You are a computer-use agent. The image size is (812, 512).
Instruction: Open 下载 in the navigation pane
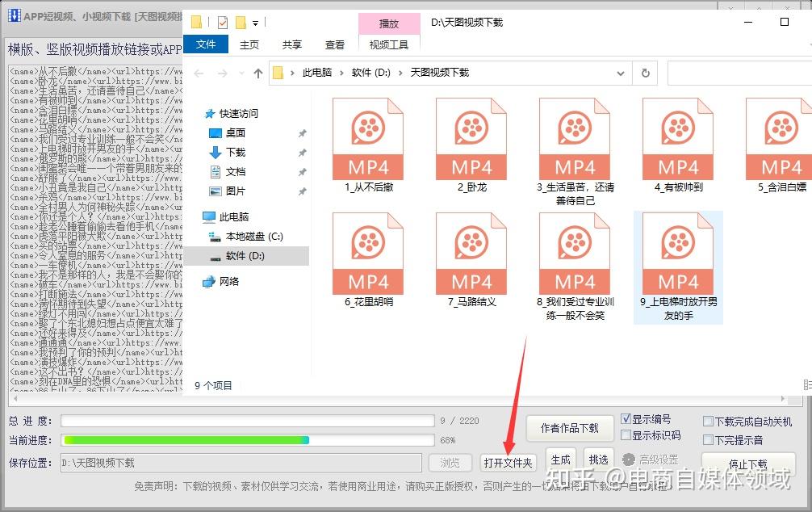tap(227, 153)
